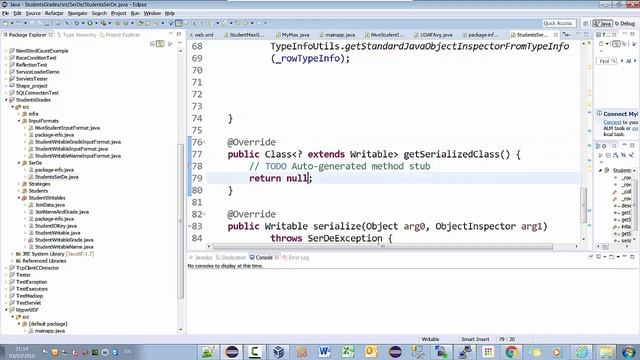Expand the Strategies package

point(19,184)
